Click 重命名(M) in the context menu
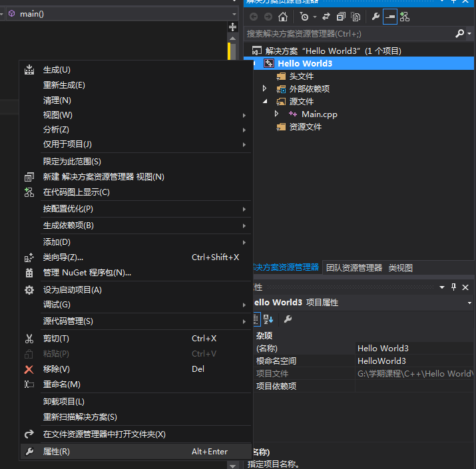The width and height of the screenshot is (476, 469). tap(135, 385)
